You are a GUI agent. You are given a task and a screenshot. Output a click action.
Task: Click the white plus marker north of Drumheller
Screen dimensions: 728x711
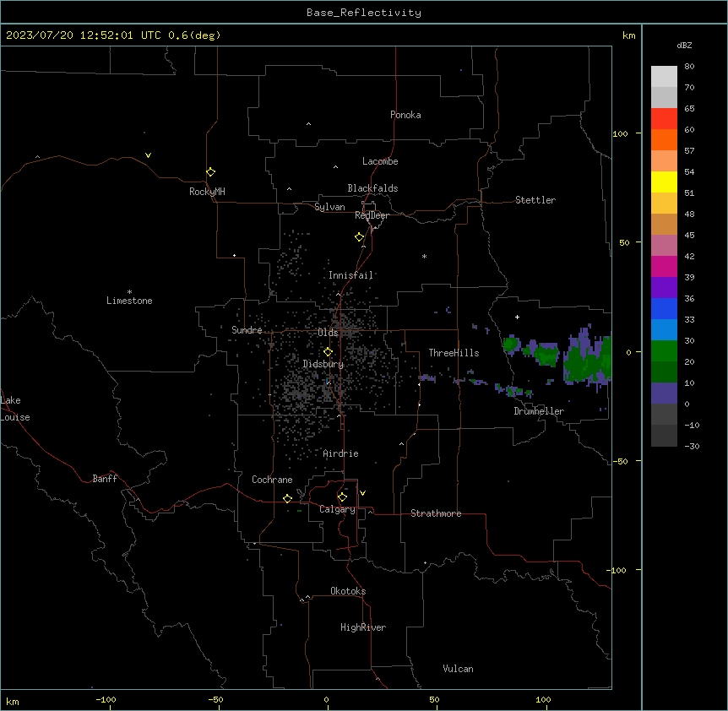[517, 317]
